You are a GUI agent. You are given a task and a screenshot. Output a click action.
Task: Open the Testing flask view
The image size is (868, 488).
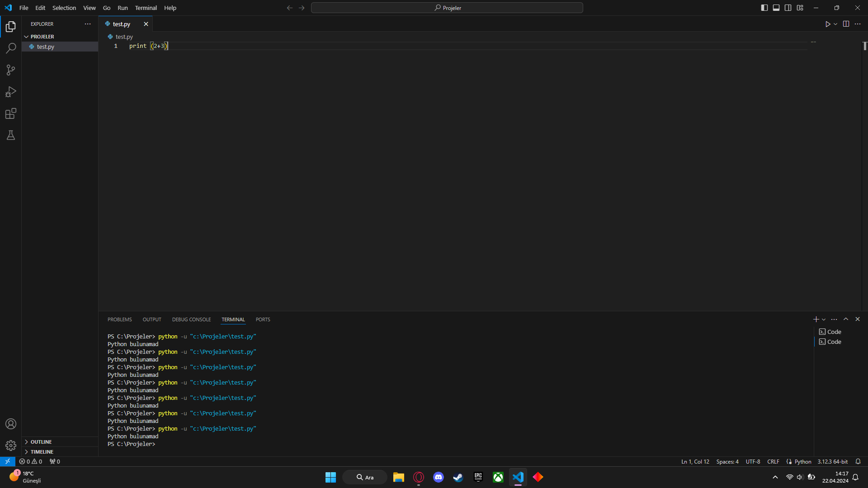click(x=11, y=135)
